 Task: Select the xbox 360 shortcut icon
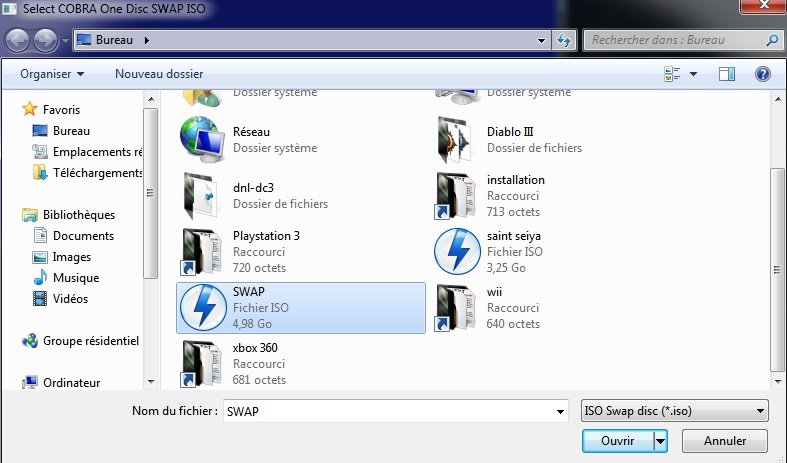pyautogui.click(x=203, y=363)
